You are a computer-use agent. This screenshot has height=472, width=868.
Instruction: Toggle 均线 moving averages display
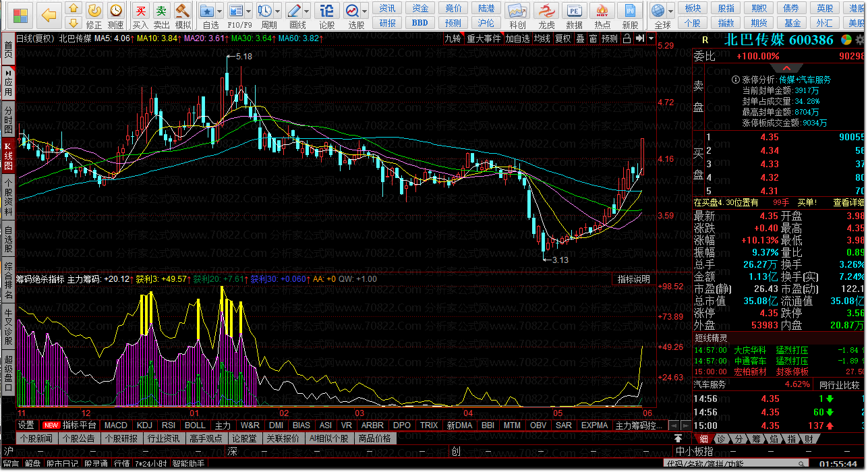coord(542,38)
